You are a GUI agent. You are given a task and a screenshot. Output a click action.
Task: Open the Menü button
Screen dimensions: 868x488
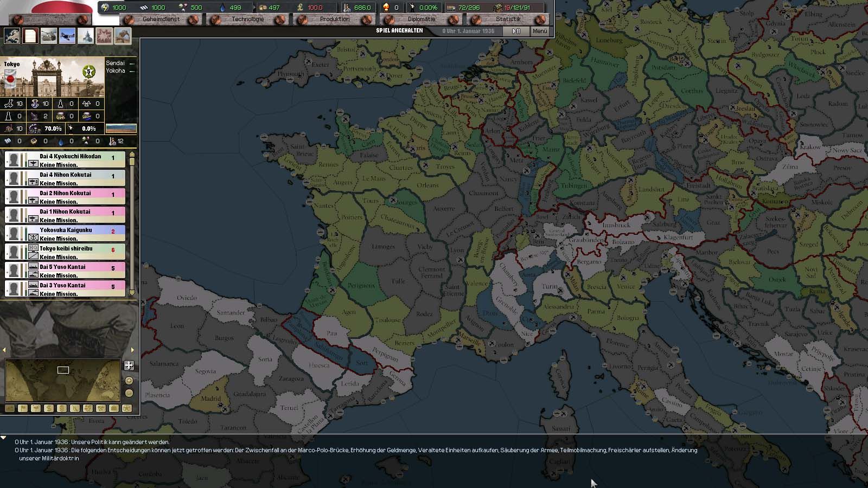pos(540,31)
